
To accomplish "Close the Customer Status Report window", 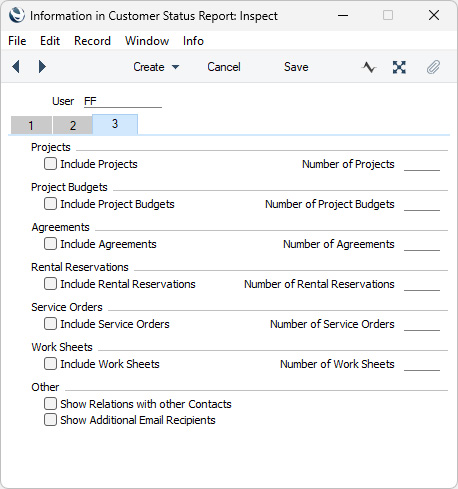I will 434,15.
